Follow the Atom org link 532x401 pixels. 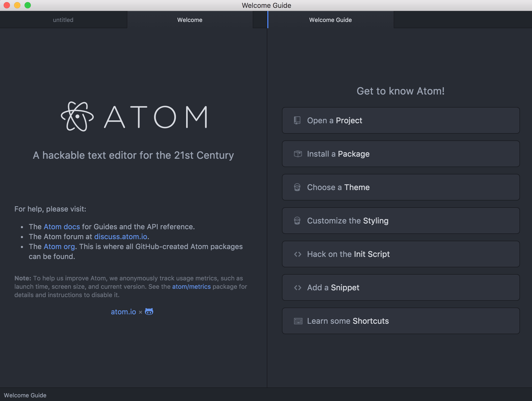60,246
